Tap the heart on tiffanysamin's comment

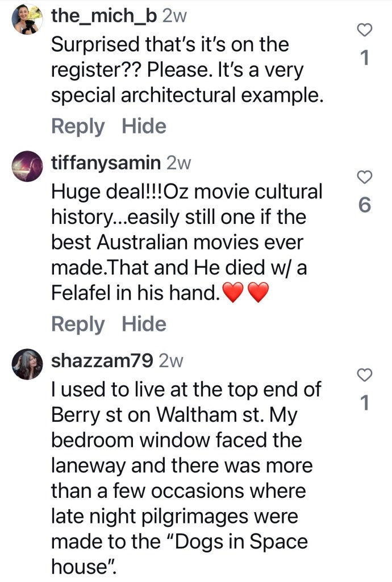(365, 177)
